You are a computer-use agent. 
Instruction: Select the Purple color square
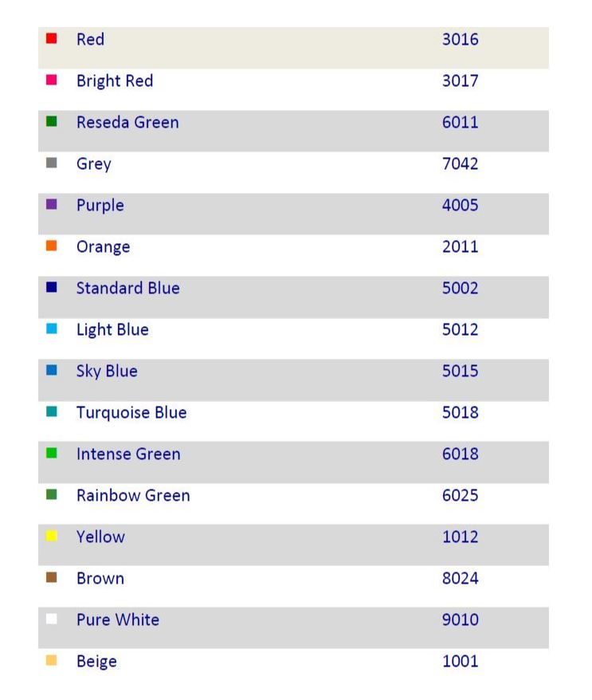(52, 204)
